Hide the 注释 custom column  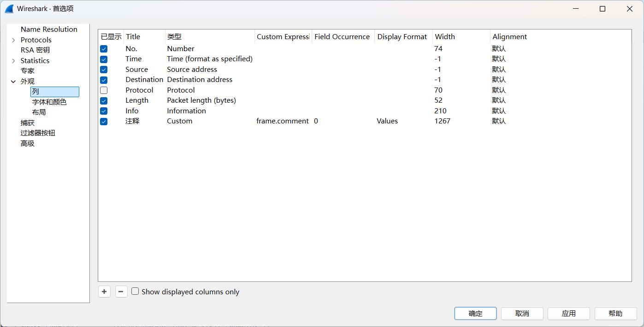click(104, 121)
